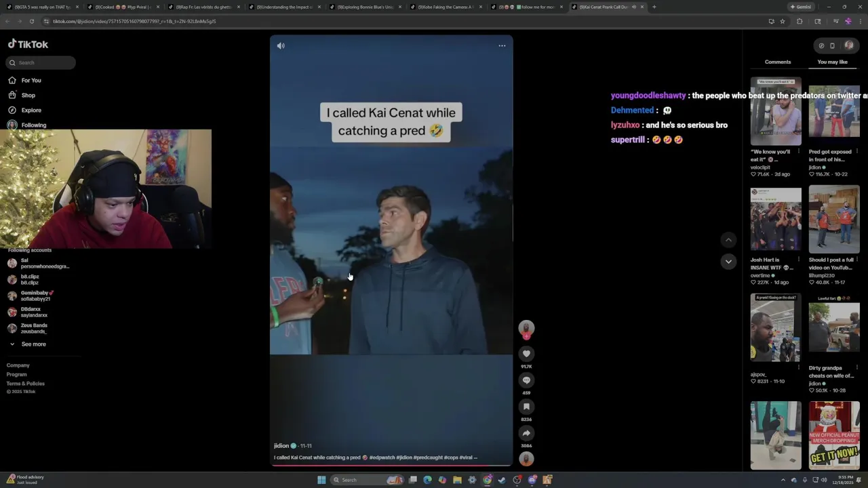Like the video with the heart icon
868x488 pixels.
tap(526, 354)
